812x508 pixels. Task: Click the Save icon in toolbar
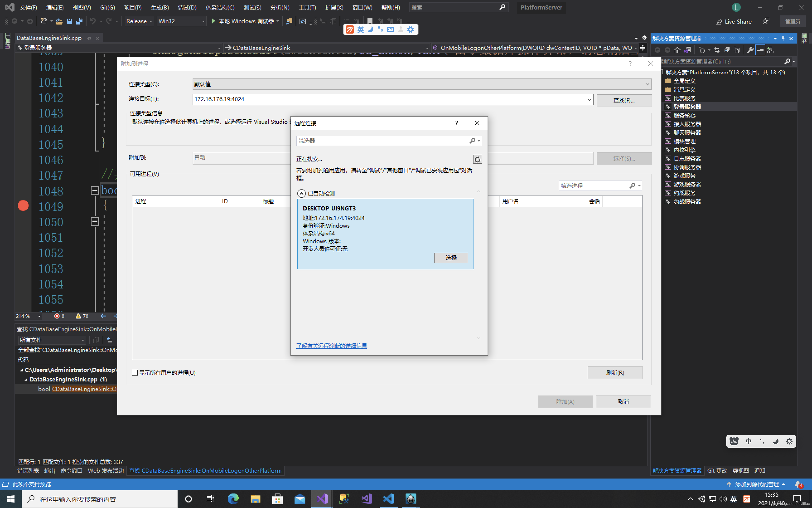69,21
